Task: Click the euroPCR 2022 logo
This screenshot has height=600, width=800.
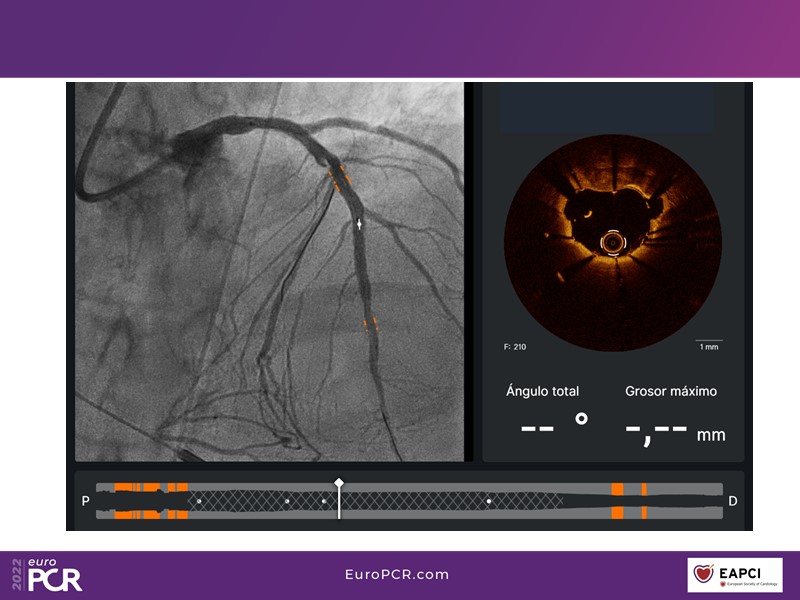Action: pos(47,574)
